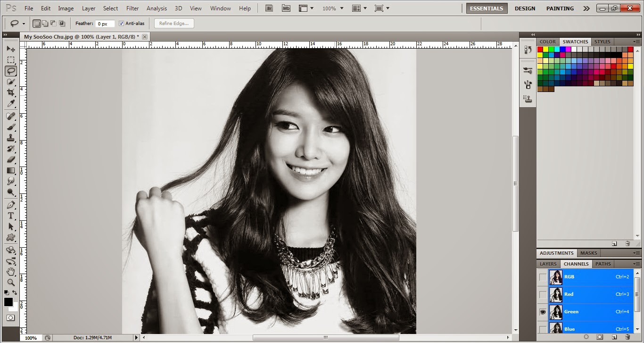The width and height of the screenshot is (644, 343).
Task: Select the Gradient tool
Action: point(10,170)
